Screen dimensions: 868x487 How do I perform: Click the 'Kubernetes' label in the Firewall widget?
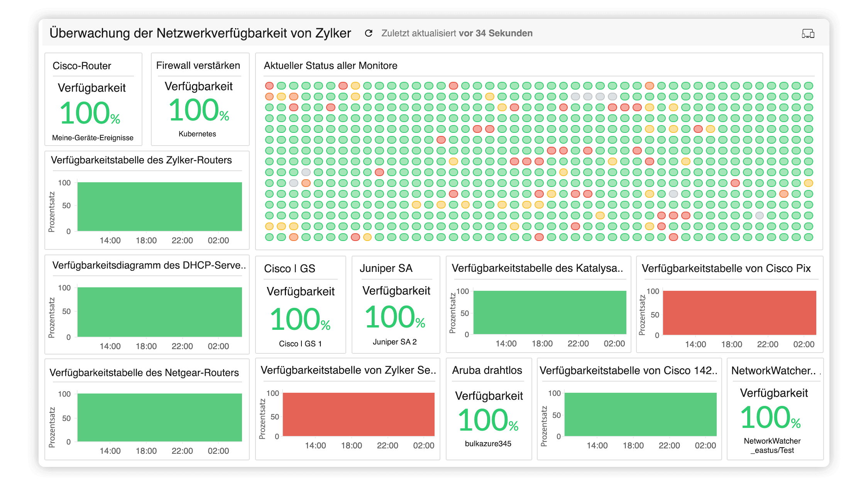coord(197,134)
